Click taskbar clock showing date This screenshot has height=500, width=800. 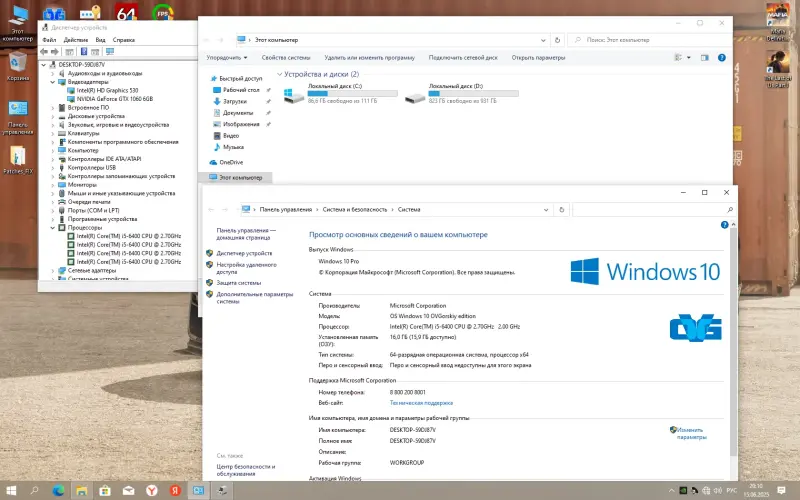pyautogui.click(x=756, y=491)
